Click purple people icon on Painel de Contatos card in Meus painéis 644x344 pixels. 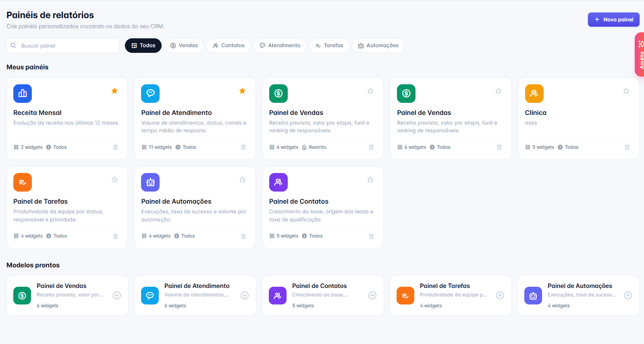pyautogui.click(x=278, y=182)
